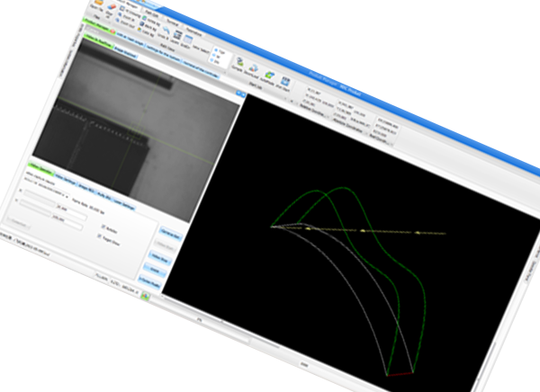
Task: Expand the Start Job group launcher
Action: point(285,99)
